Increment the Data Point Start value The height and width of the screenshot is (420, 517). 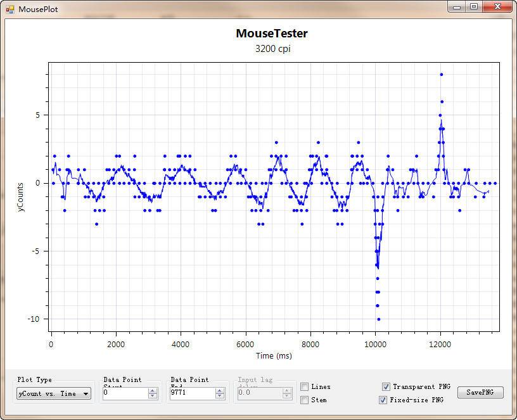152,390
